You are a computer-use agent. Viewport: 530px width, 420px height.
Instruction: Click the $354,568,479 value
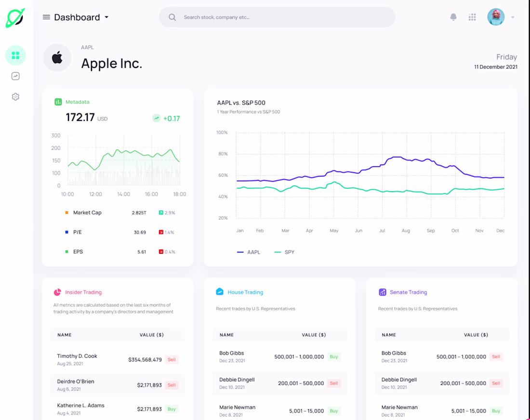click(145, 360)
